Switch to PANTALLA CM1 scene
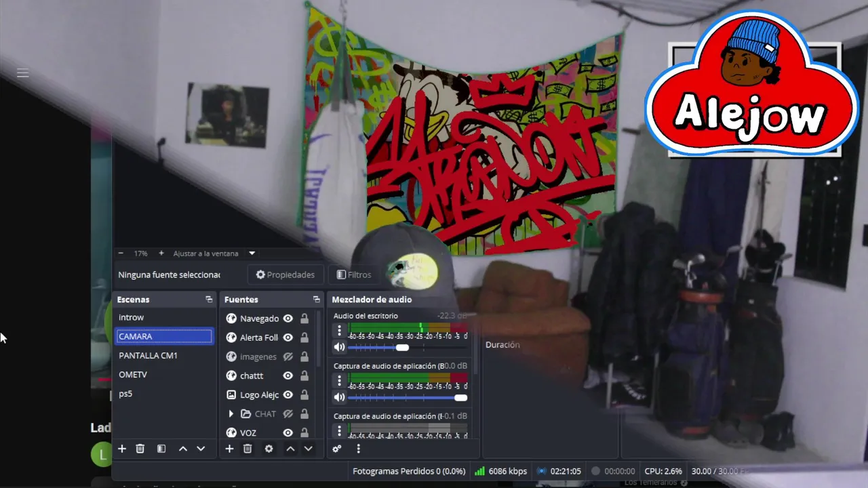This screenshot has width=868, height=488. click(x=163, y=355)
